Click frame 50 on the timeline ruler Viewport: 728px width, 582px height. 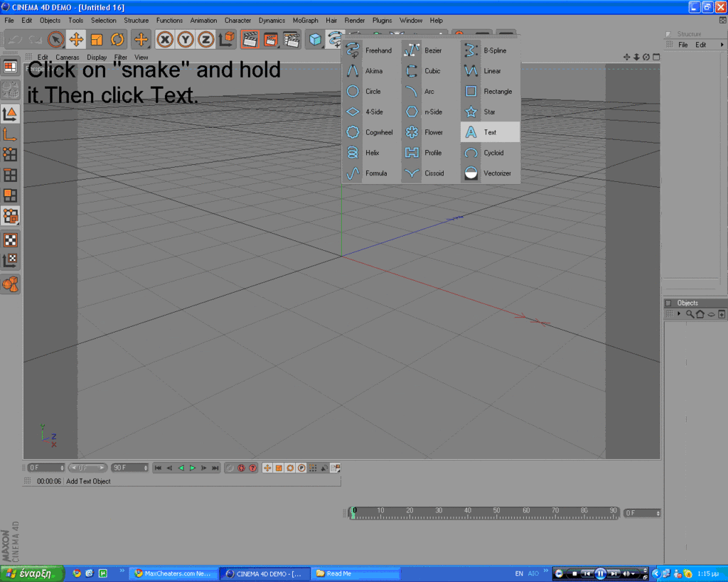(497, 513)
